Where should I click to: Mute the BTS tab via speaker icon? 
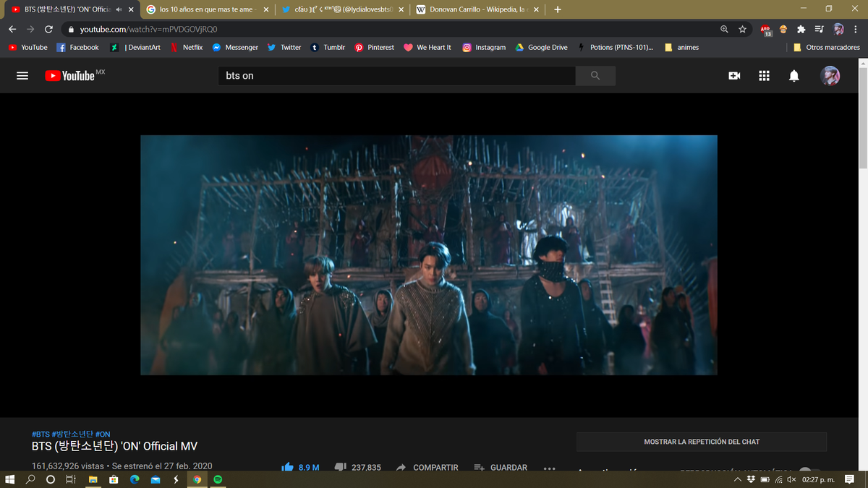click(x=119, y=9)
